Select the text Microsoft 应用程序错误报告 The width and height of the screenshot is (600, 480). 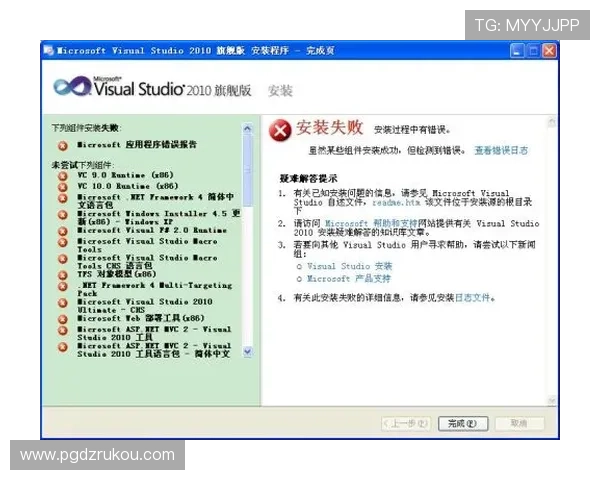pyautogui.click(x=137, y=144)
